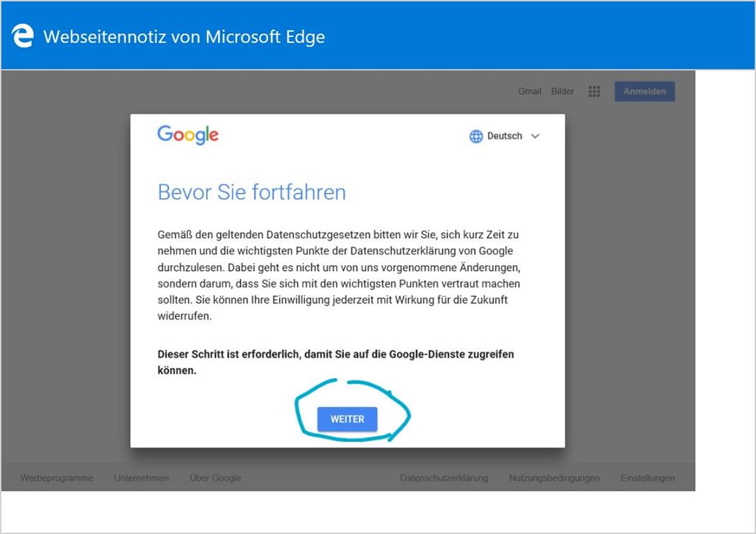This screenshot has width=756, height=534.
Task: Click the Webseitennotiz von Microsoft Edge title
Action: pos(184,37)
